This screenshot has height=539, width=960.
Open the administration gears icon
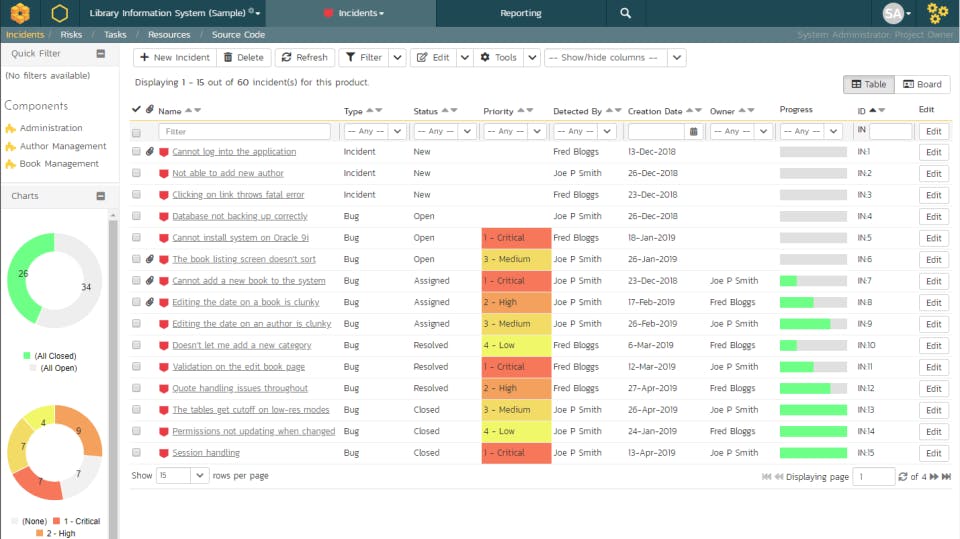point(937,13)
